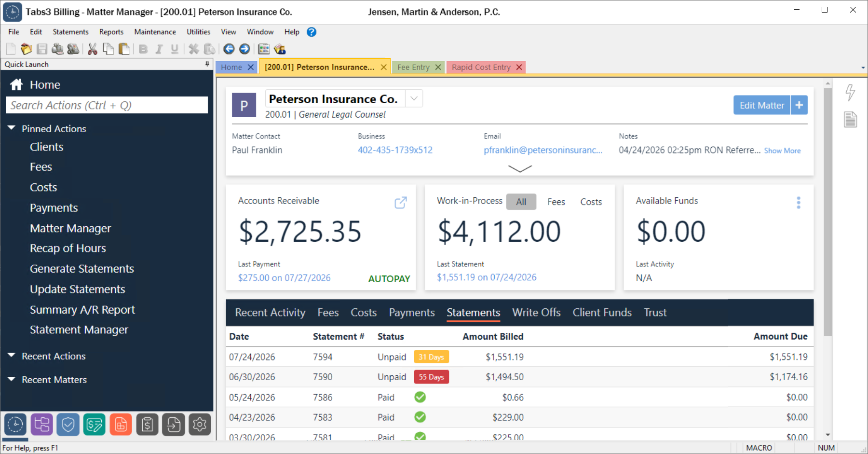Viewport: 868px width, 454px height.
Task: Click the Show More notes link
Action: click(782, 151)
